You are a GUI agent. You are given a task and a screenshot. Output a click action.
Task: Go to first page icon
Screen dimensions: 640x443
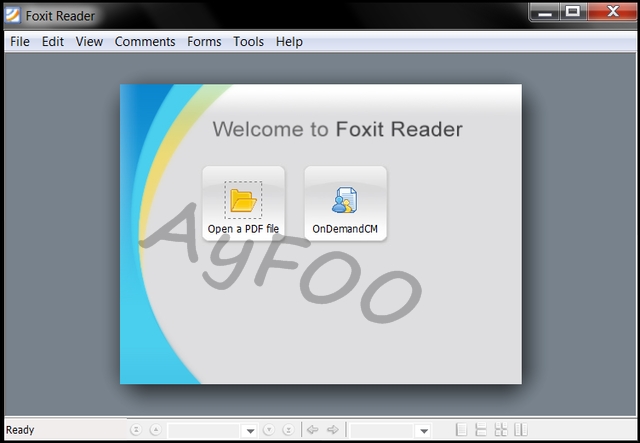(x=136, y=430)
